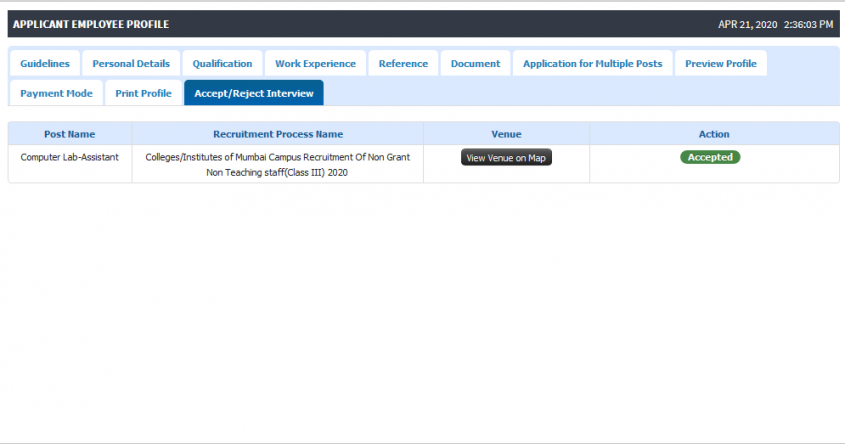The width and height of the screenshot is (845, 444).
Task: Switch to Preview Profile tab
Action: [x=721, y=63]
